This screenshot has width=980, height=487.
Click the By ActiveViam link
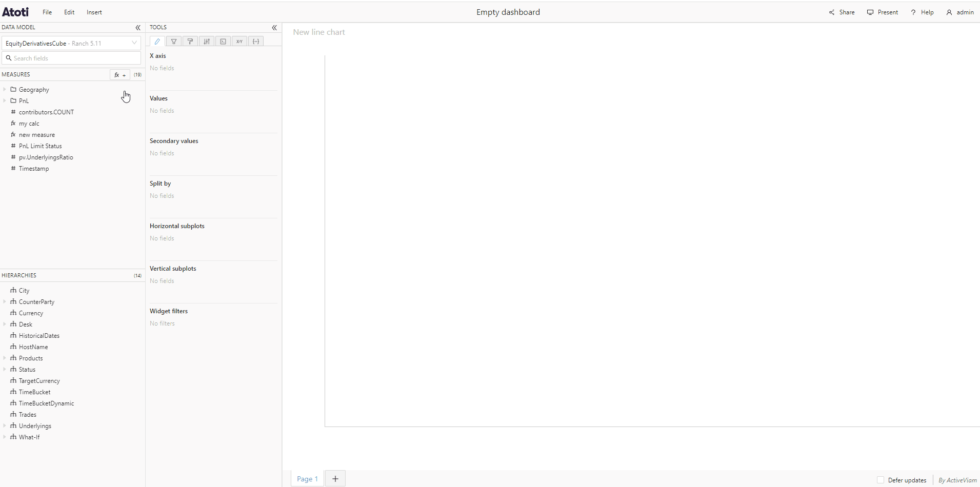[957, 480]
